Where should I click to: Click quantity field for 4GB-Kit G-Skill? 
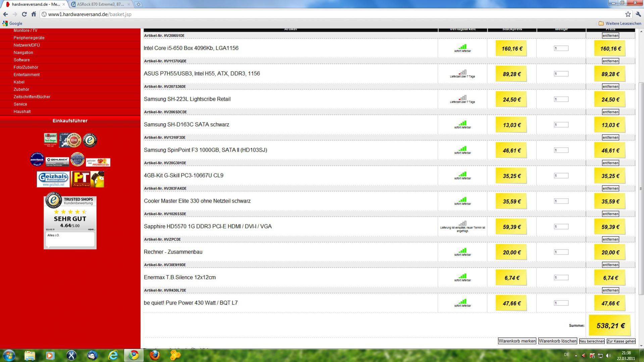tap(561, 176)
